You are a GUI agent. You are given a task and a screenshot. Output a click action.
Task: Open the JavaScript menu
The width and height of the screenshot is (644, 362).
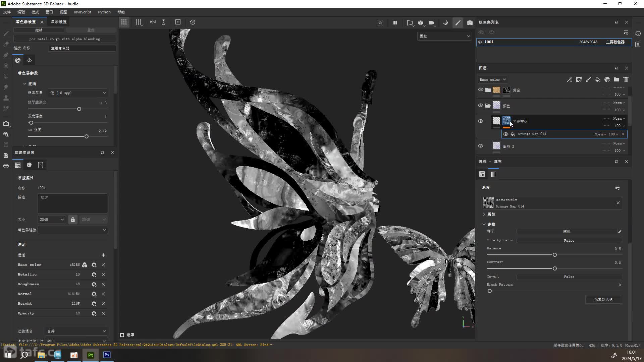[x=82, y=12]
